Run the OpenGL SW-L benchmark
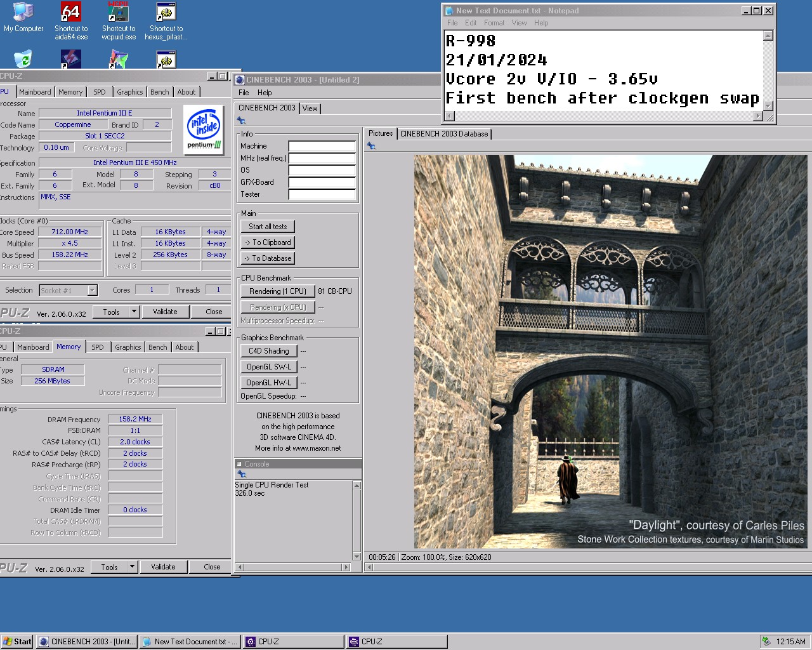This screenshot has height=650, width=812. pos(269,367)
